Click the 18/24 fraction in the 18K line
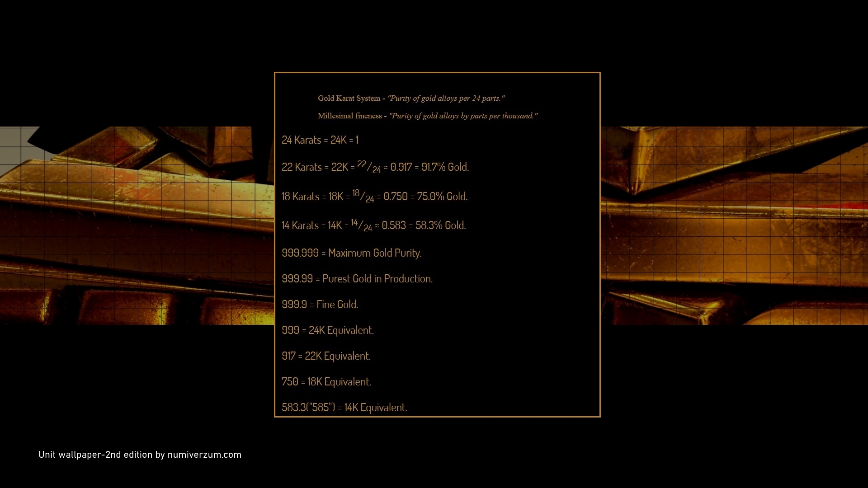Screen dimensions: 868x488 (363, 196)
